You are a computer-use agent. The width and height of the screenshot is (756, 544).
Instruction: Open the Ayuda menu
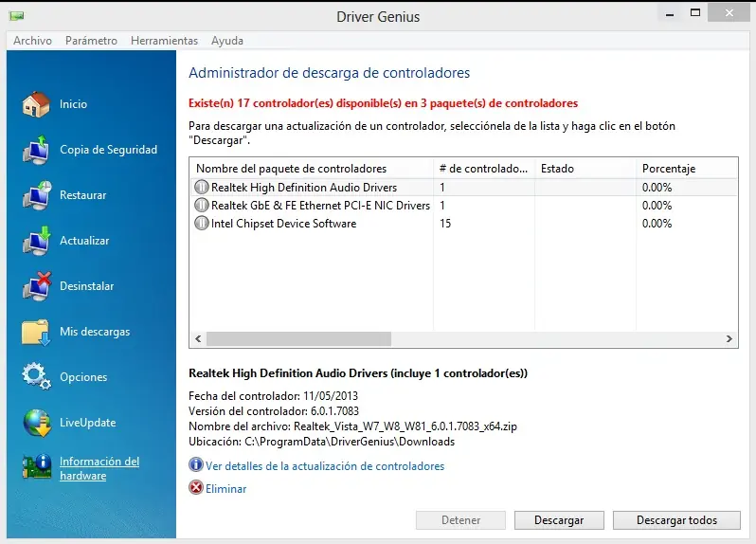(x=227, y=41)
